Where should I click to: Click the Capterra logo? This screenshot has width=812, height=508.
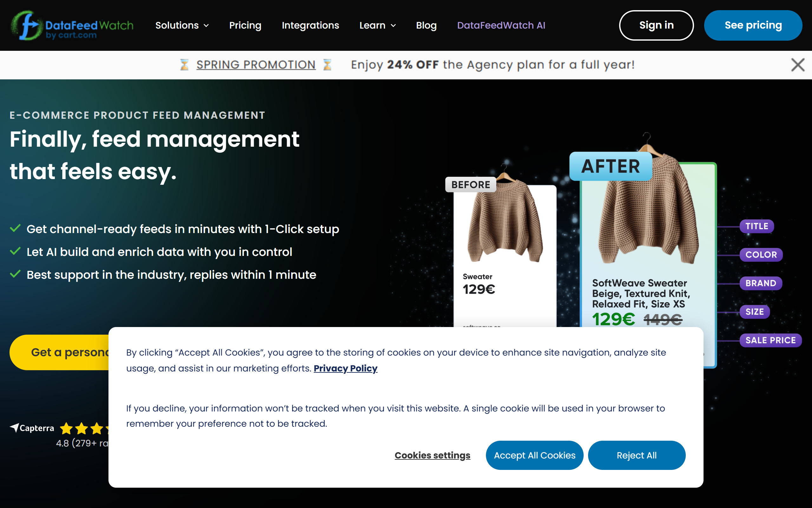pos(32,428)
